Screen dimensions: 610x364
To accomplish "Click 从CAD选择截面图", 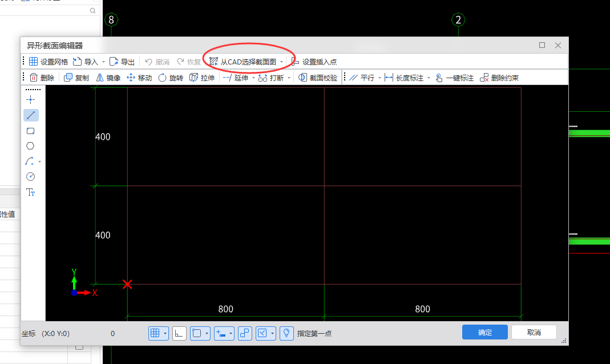I will click(x=243, y=62).
